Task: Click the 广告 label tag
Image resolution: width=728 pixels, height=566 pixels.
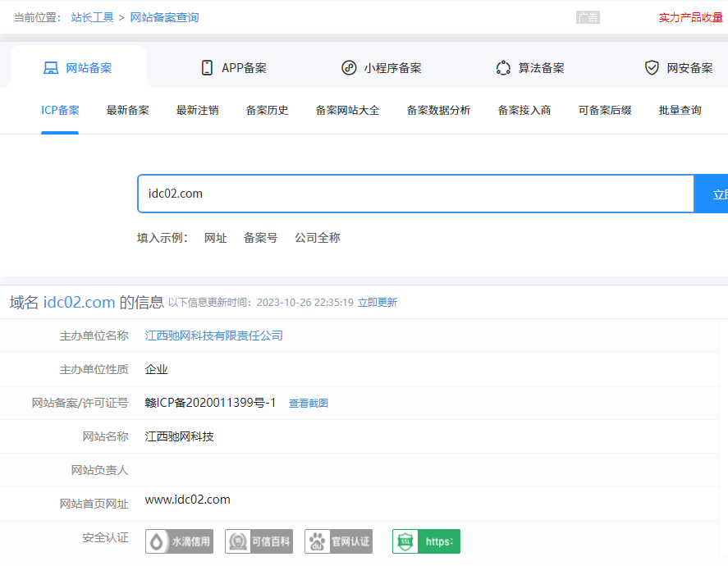Action: [x=588, y=17]
